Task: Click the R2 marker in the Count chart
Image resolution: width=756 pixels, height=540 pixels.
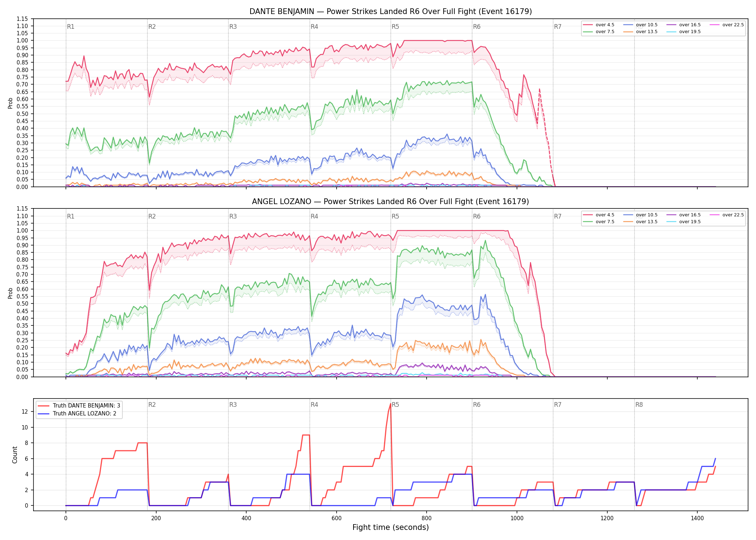Action: coord(152,405)
